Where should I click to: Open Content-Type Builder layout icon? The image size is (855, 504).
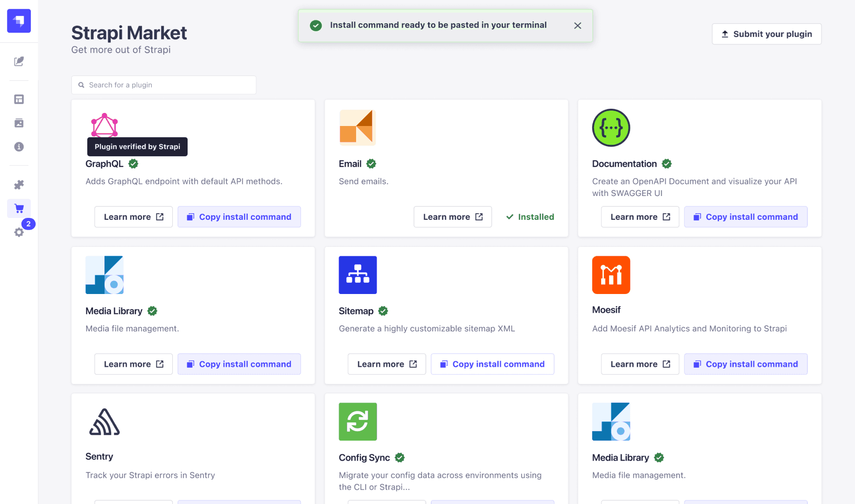point(19,99)
